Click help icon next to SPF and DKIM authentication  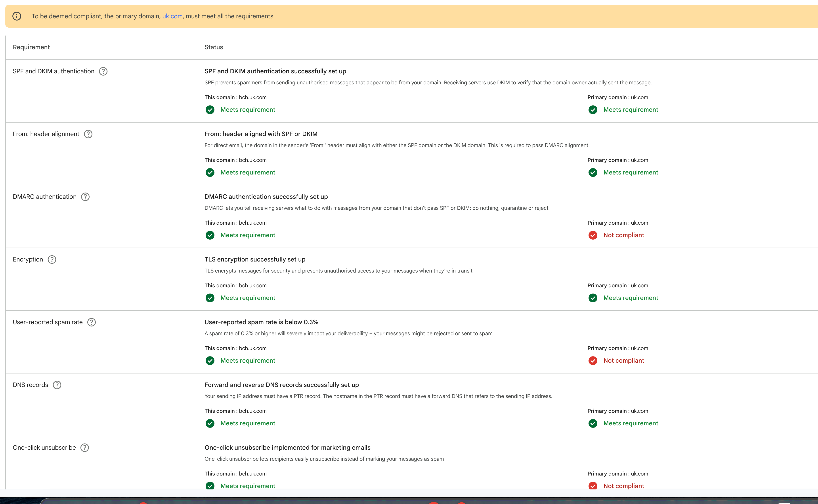pyautogui.click(x=103, y=71)
